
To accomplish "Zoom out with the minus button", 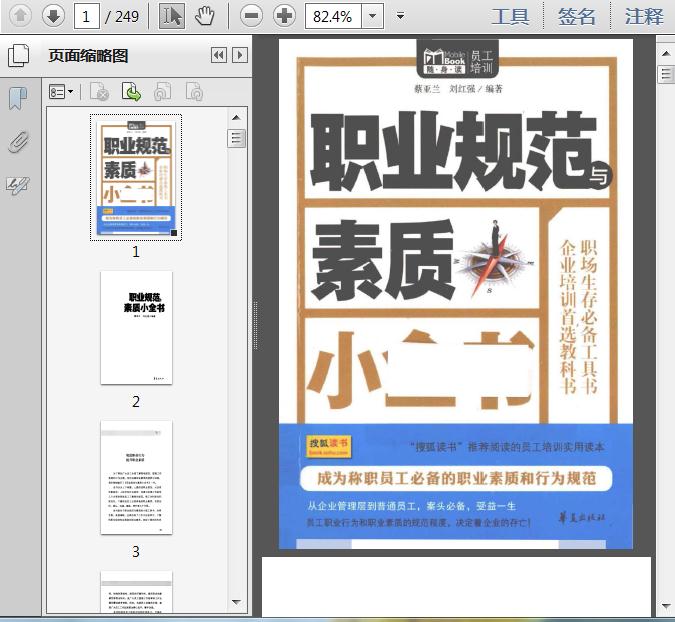I will point(251,16).
